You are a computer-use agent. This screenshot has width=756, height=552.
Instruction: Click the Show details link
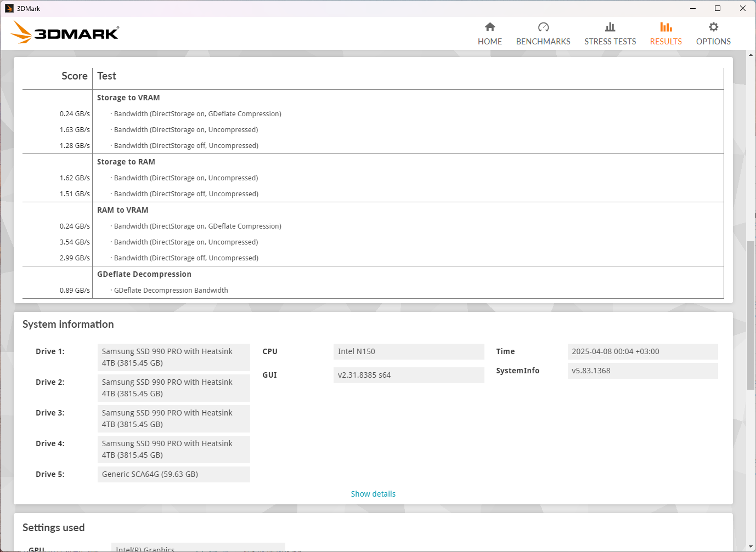pyautogui.click(x=373, y=494)
